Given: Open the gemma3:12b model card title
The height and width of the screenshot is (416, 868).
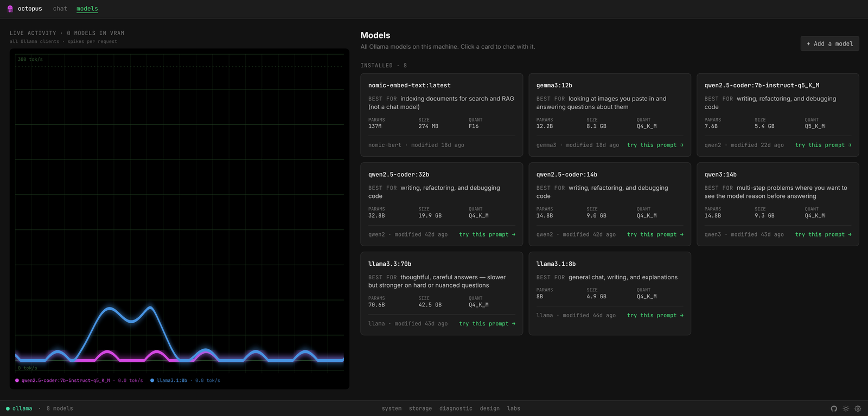Looking at the screenshot, I should click(x=554, y=86).
